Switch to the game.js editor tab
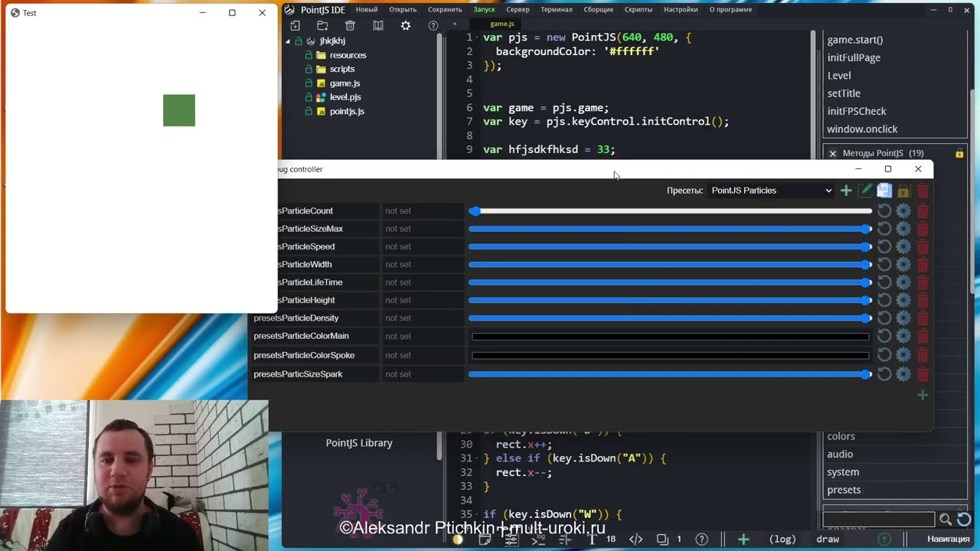Image resolution: width=980 pixels, height=551 pixels. click(x=502, y=24)
